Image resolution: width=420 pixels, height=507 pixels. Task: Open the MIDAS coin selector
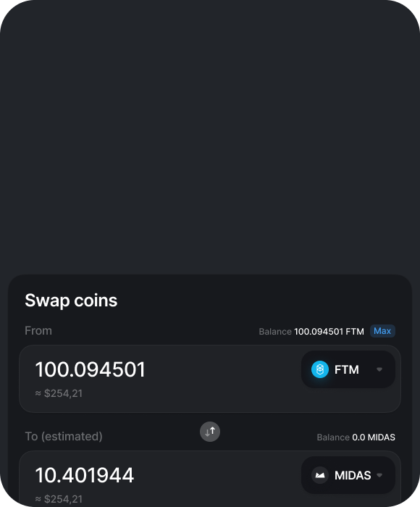348,475
